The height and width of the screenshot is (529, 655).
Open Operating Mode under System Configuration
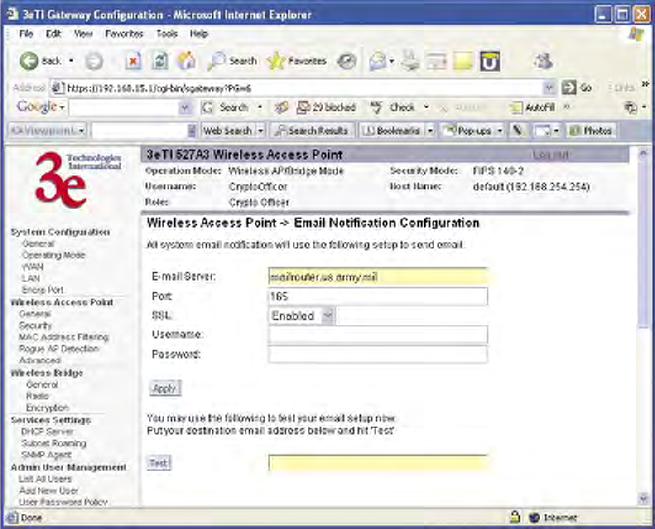53,255
